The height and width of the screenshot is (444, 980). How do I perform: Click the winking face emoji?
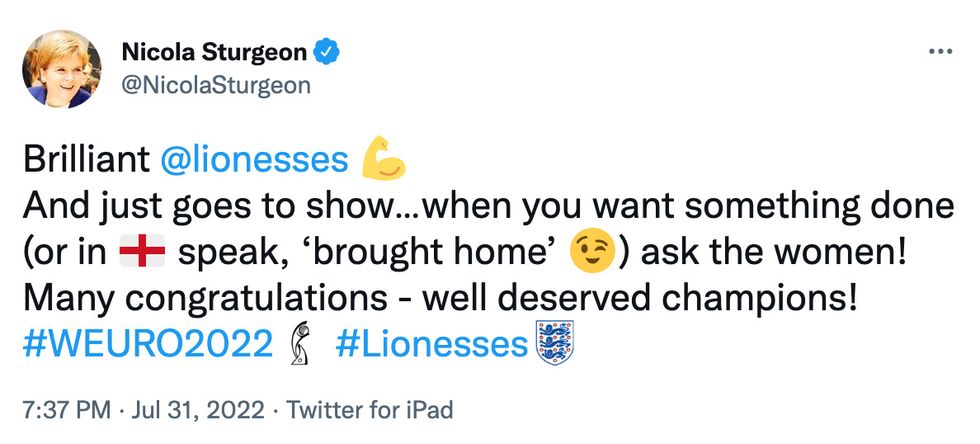tap(590, 252)
